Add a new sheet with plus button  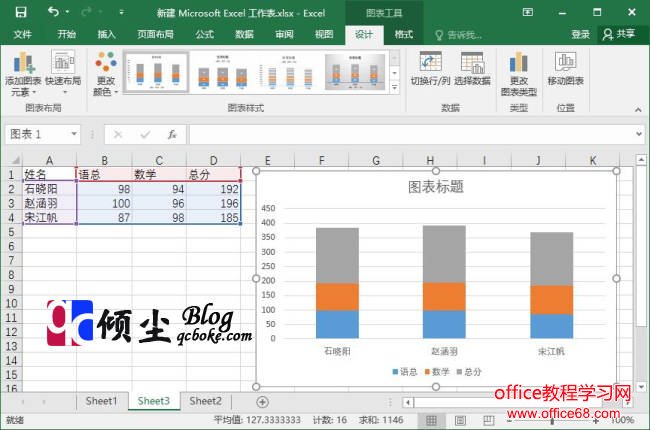[x=262, y=401]
